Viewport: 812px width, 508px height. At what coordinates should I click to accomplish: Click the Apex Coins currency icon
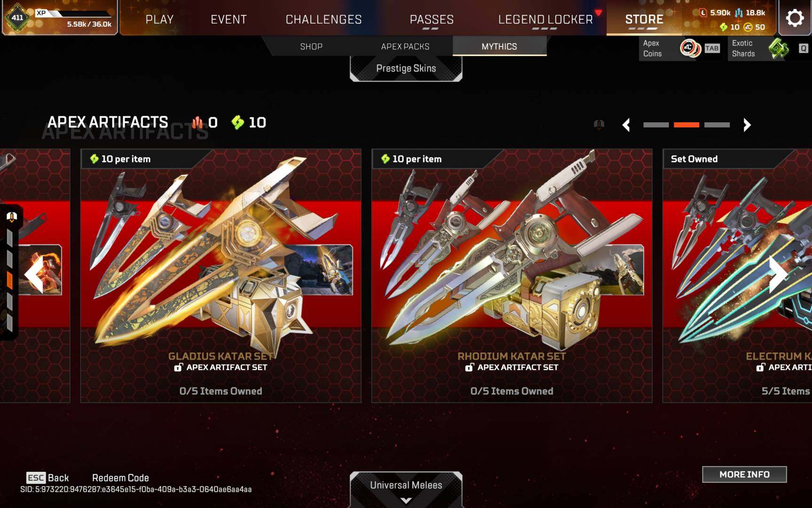click(690, 48)
